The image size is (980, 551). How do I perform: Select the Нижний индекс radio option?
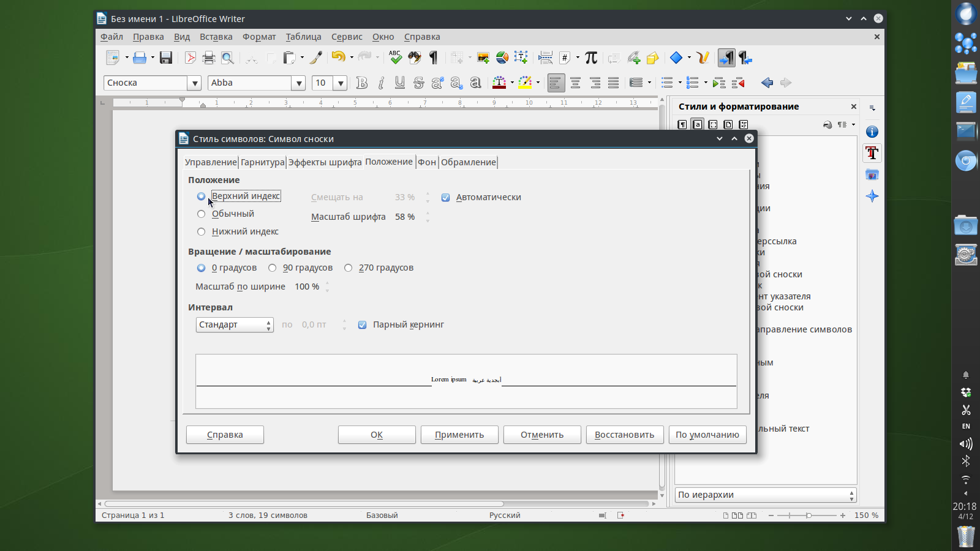click(x=201, y=232)
